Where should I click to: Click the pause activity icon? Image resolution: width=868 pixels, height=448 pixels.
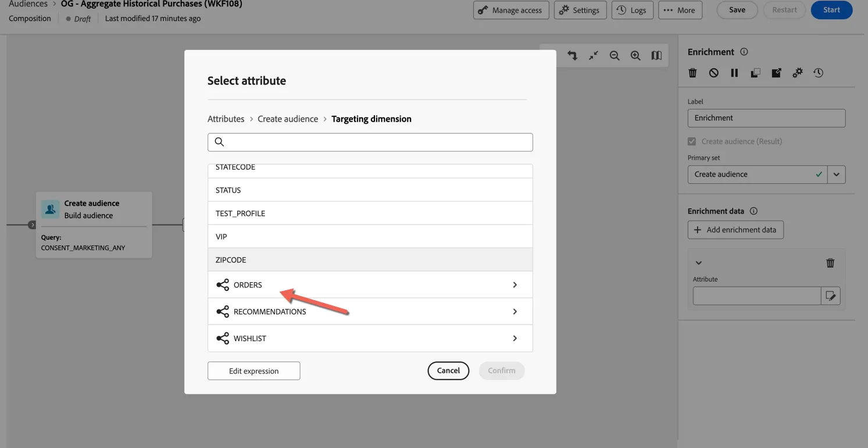tap(734, 73)
